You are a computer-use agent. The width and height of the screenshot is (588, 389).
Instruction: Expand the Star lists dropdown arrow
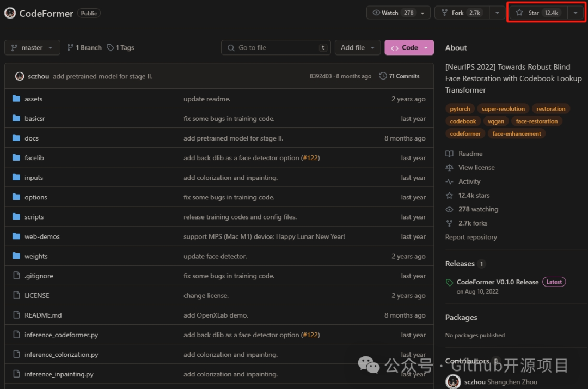575,13
